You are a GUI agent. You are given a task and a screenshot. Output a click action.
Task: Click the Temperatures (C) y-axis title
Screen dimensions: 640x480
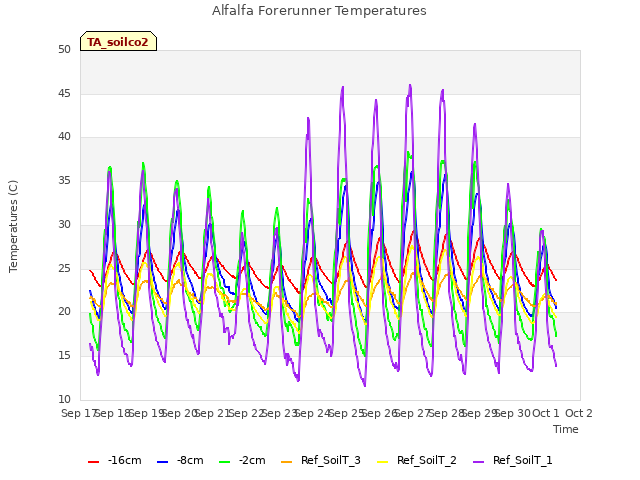(x=13, y=226)
